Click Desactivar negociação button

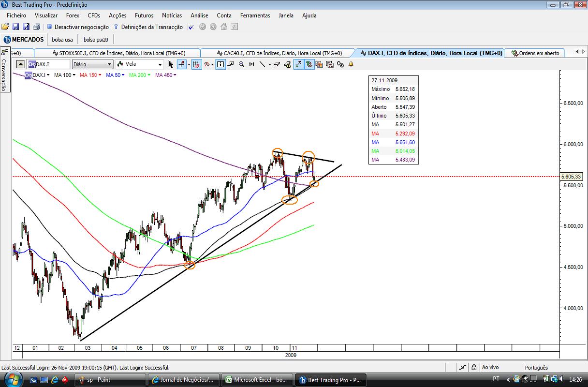pyautogui.click(x=78, y=27)
